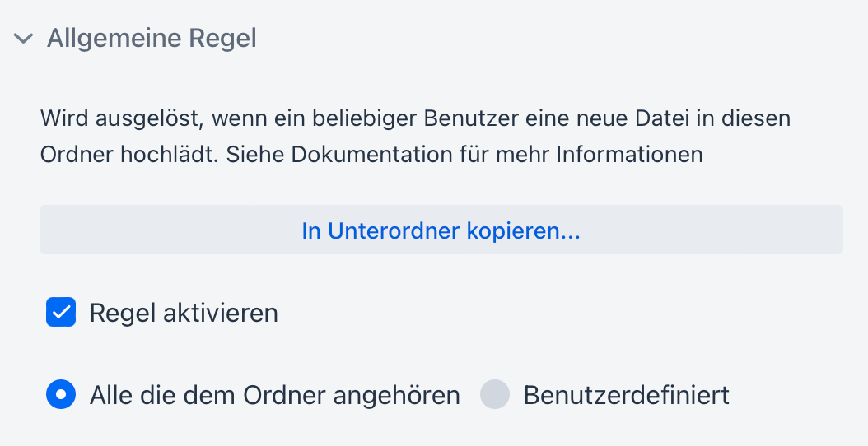Click the white checkmark icon in the blue box

[61, 313]
